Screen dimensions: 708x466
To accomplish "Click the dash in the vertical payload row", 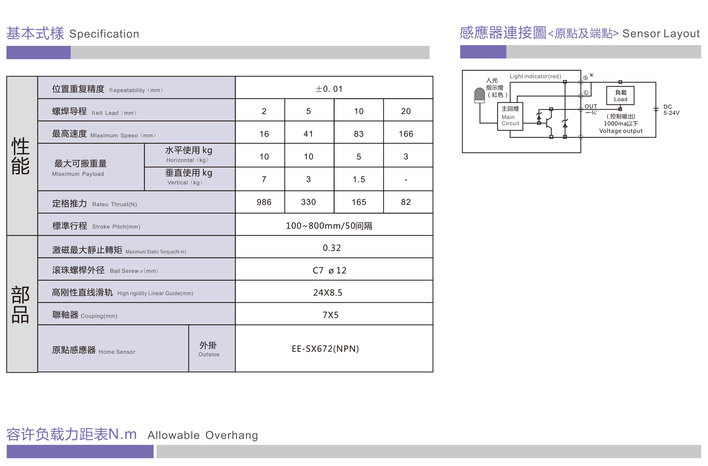I will 406,180.
